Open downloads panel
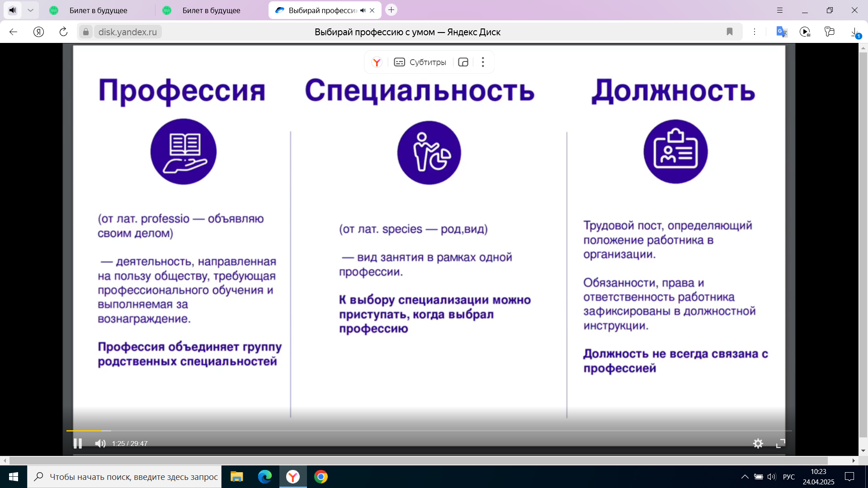 (854, 33)
